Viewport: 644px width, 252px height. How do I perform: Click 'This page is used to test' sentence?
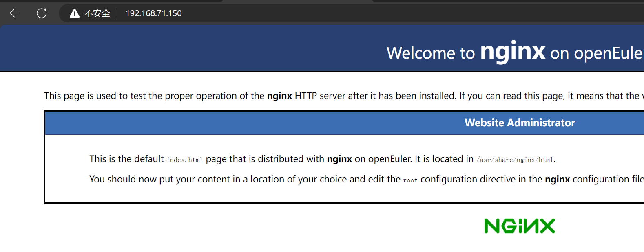tap(344, 96)
